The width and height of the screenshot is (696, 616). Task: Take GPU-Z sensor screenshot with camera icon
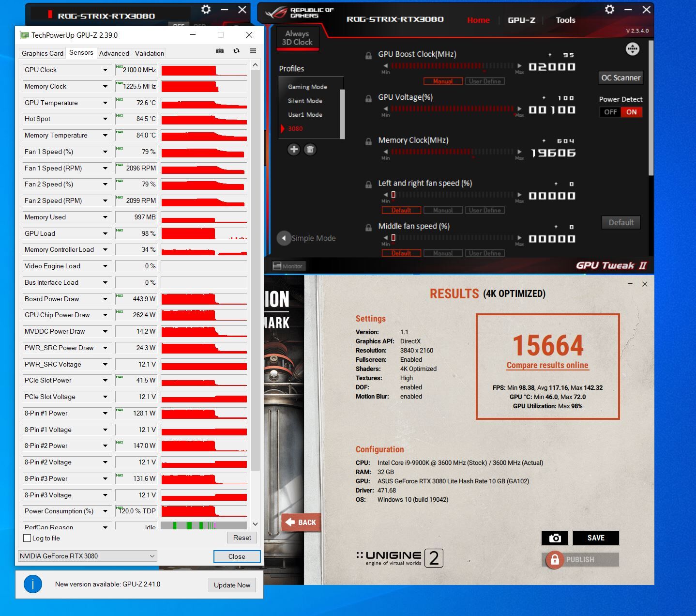220,51
